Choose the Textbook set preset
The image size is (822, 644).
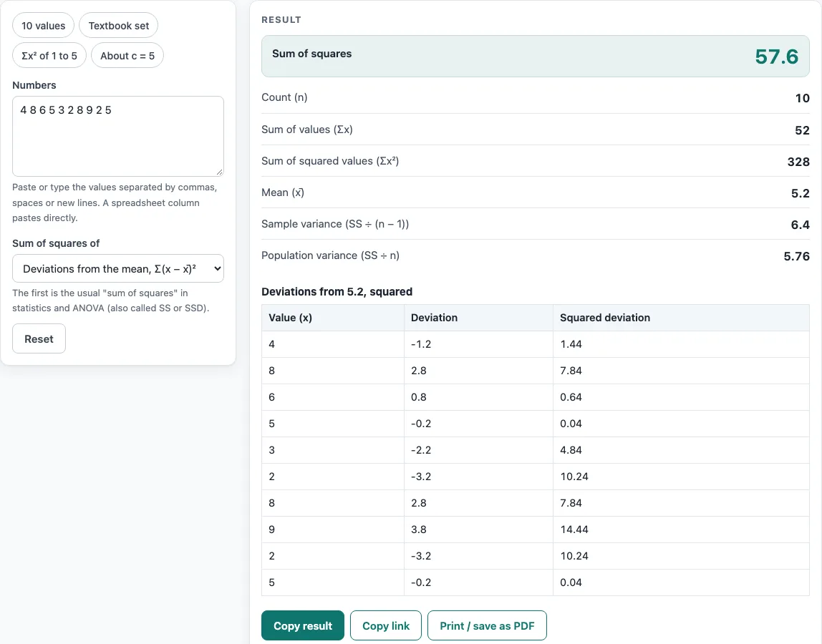[118, 26]
